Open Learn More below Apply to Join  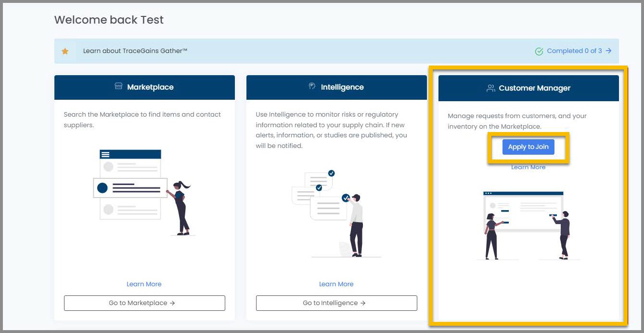click(528, 166)
